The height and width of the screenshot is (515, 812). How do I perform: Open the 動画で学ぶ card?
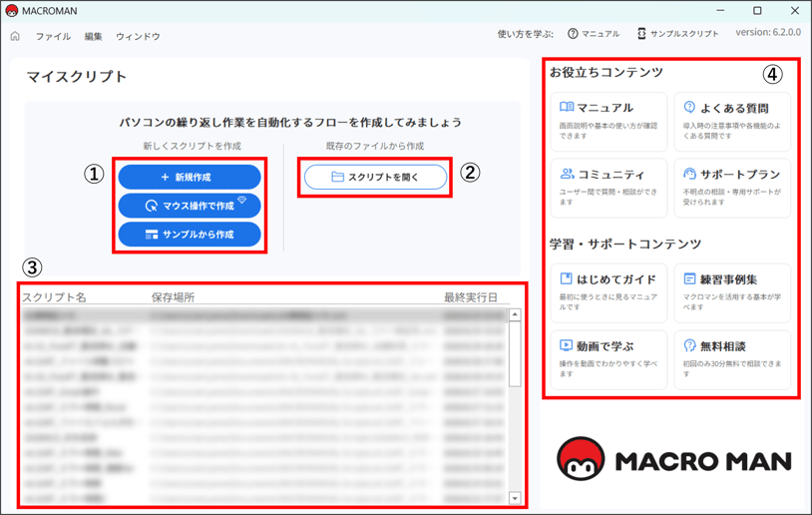(x=609, y=360)
